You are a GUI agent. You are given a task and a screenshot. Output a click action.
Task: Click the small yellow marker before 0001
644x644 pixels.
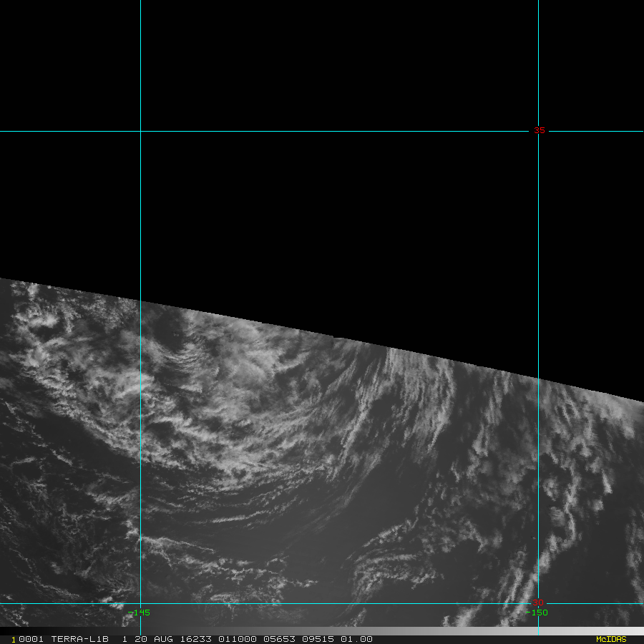click(x=14, y=640)
